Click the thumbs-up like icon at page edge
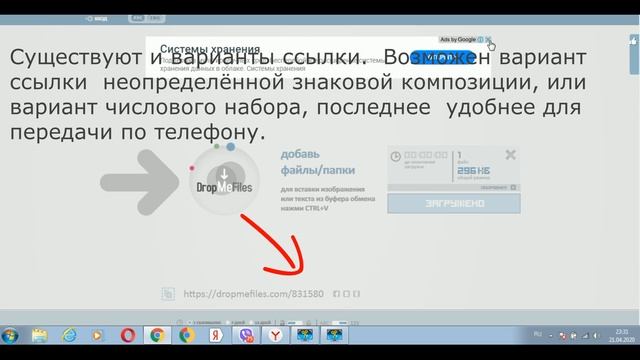The width and height of the screenshot is (640, 360). click(x=634, y=40)
